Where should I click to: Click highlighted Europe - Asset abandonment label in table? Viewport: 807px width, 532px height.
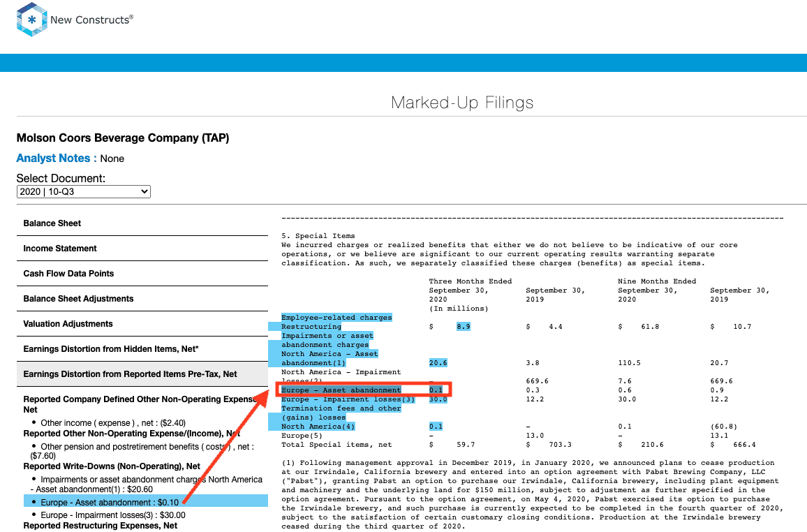341,390
